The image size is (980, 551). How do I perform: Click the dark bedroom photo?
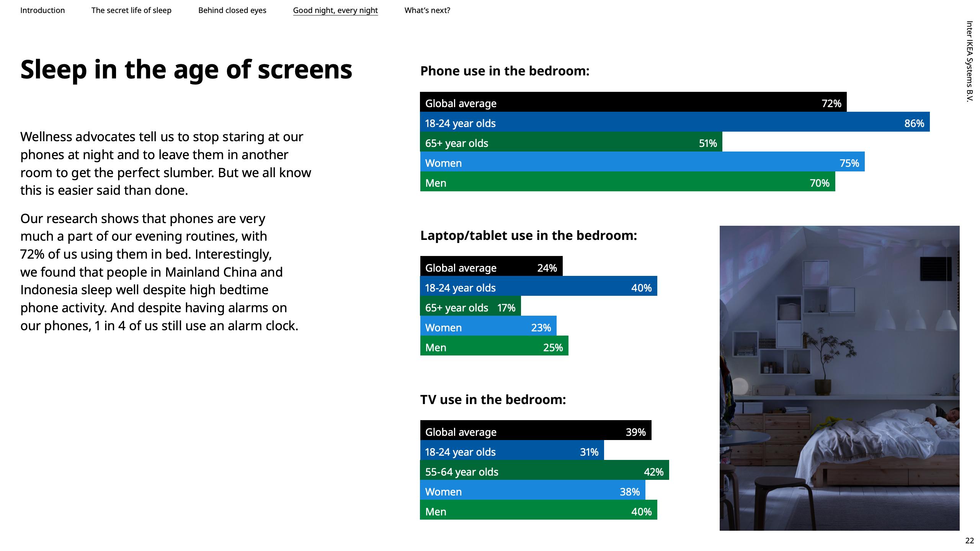tap(840, 378)
